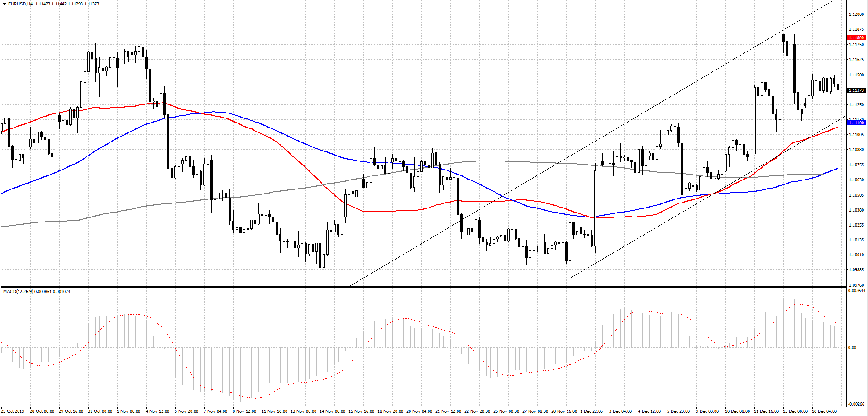The width and height of the screenshot is (868, 416).
Task: Click the 1.10630 price axis label
Action: tap(857, 180)
